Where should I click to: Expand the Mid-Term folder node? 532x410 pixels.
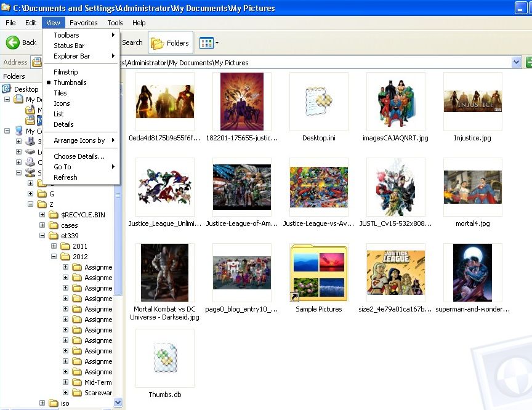coord(65,382)
